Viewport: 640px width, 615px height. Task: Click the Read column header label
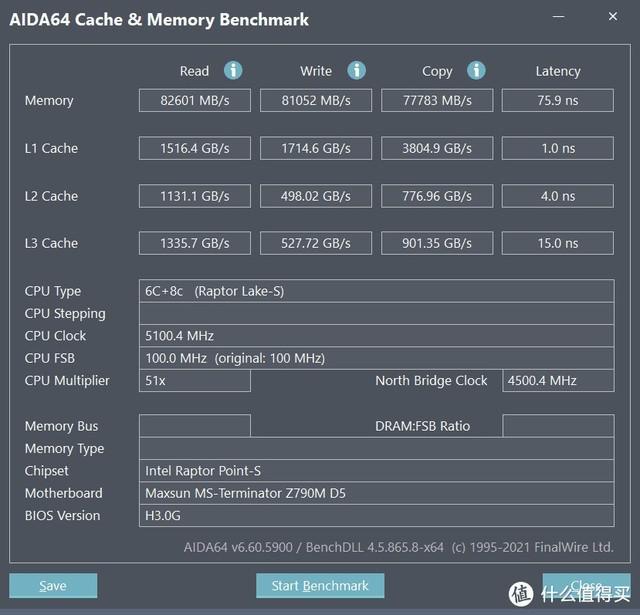click(194, 71)
